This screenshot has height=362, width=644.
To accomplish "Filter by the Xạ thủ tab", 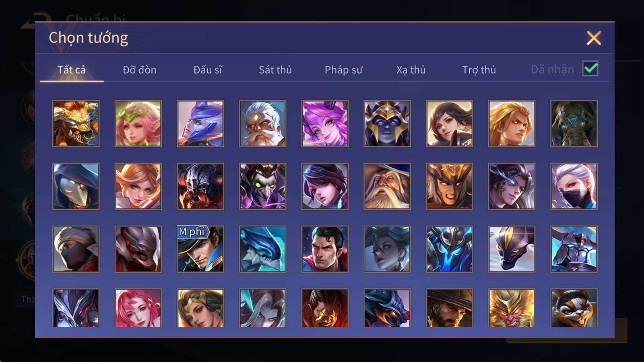I will coord(411,70).
